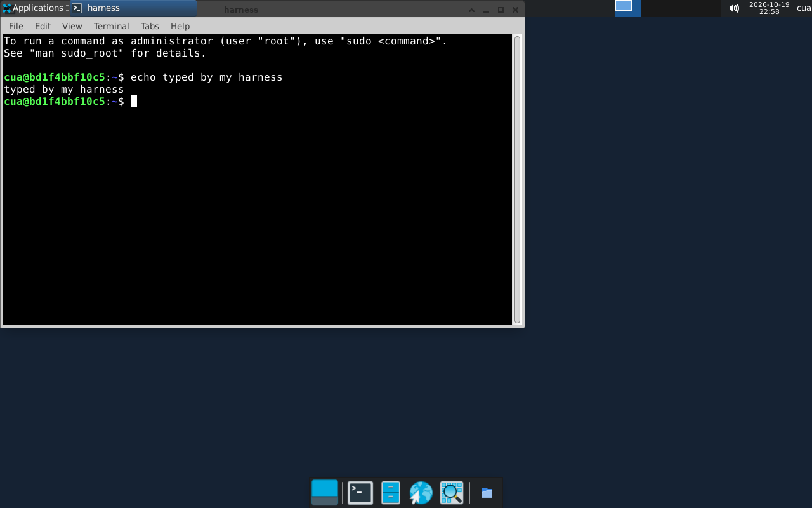Click the volume speaker icon
This screenshot has height=508, width=812.
(734, 8)
